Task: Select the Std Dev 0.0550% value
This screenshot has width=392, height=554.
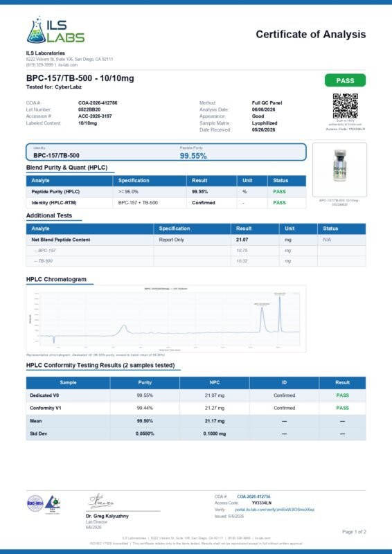Action: coord(145,434)
